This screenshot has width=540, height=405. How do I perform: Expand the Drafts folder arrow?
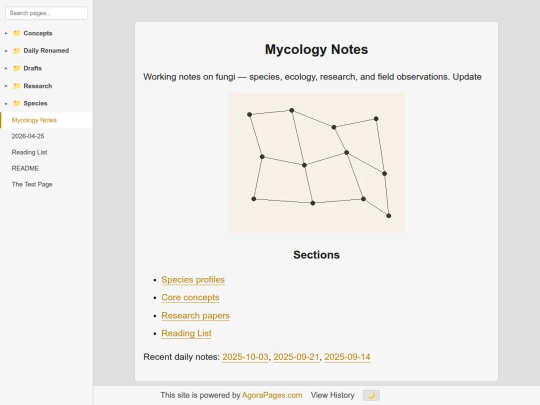pyautogui.click(x=6, y=68)
